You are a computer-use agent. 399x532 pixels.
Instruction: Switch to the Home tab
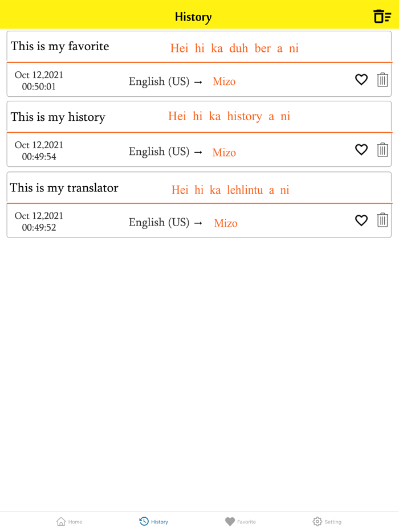pyautogui.click(x=68, y=521)
